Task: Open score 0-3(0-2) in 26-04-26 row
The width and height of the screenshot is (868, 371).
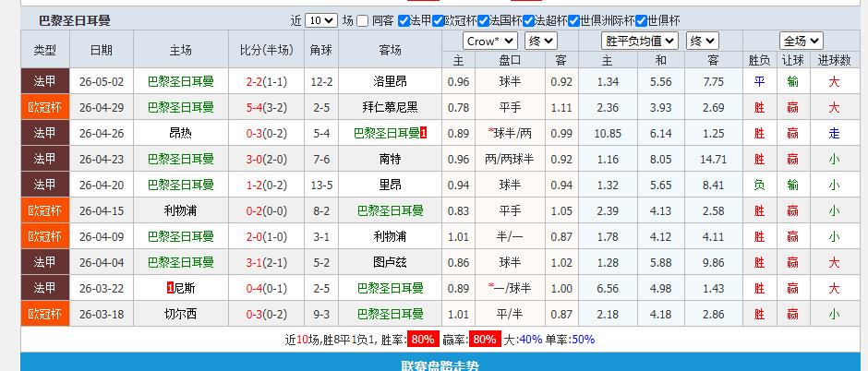Action: click(x=266, y=133)
